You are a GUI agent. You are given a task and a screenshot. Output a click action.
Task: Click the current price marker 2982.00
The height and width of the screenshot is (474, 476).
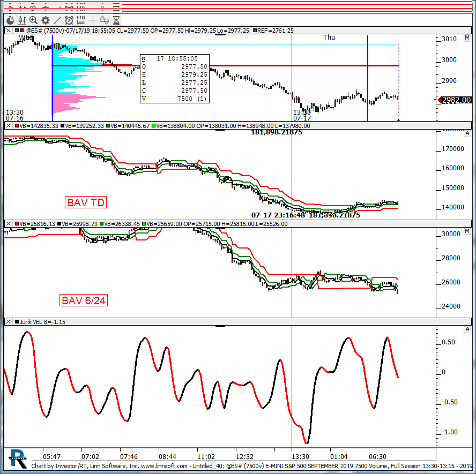coord(456,100)
